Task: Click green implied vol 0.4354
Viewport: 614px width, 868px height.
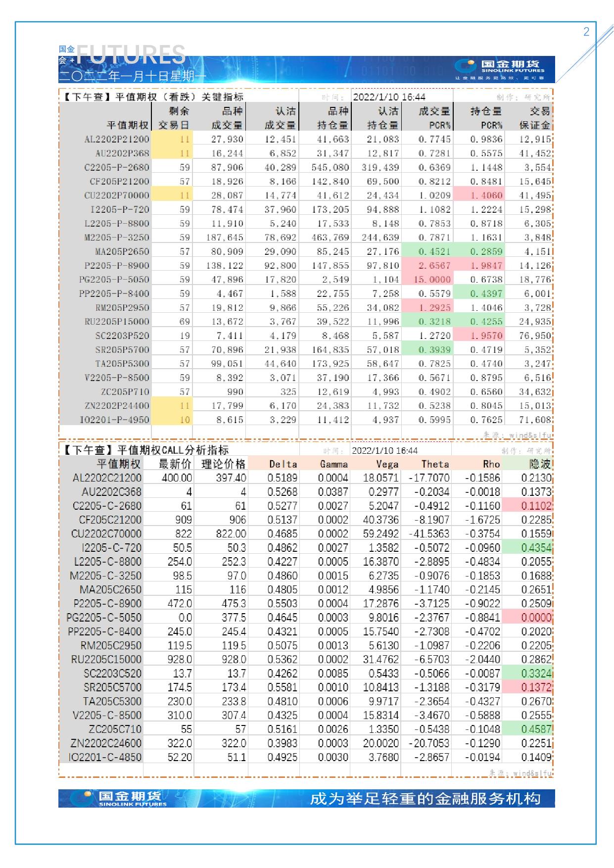Action: (527, 548)
